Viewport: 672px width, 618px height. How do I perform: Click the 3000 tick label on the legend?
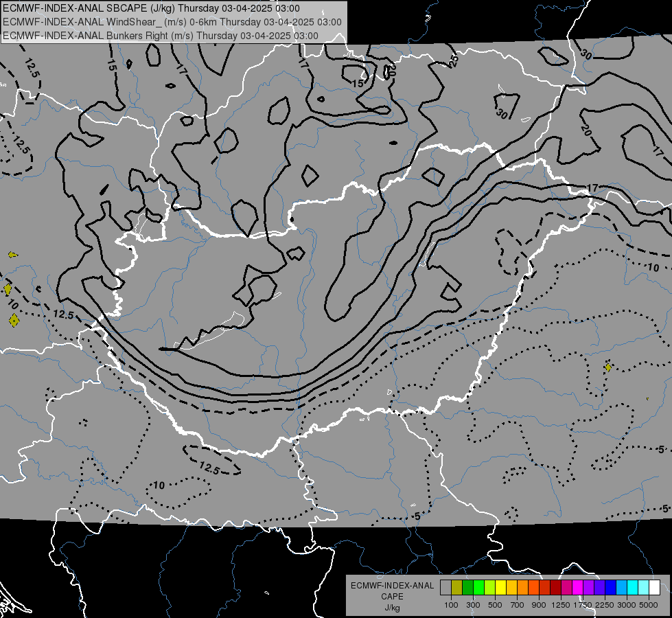click(x=627, y=605)
